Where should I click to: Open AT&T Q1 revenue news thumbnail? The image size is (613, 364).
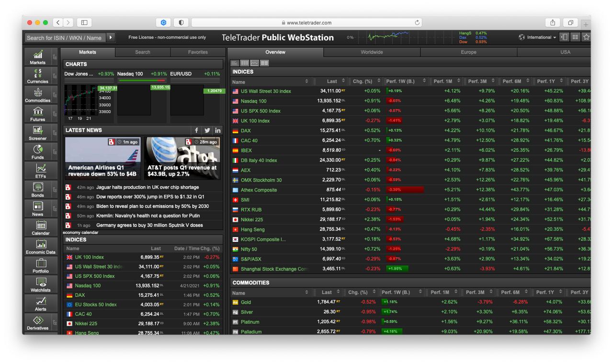tap(182, 158)
